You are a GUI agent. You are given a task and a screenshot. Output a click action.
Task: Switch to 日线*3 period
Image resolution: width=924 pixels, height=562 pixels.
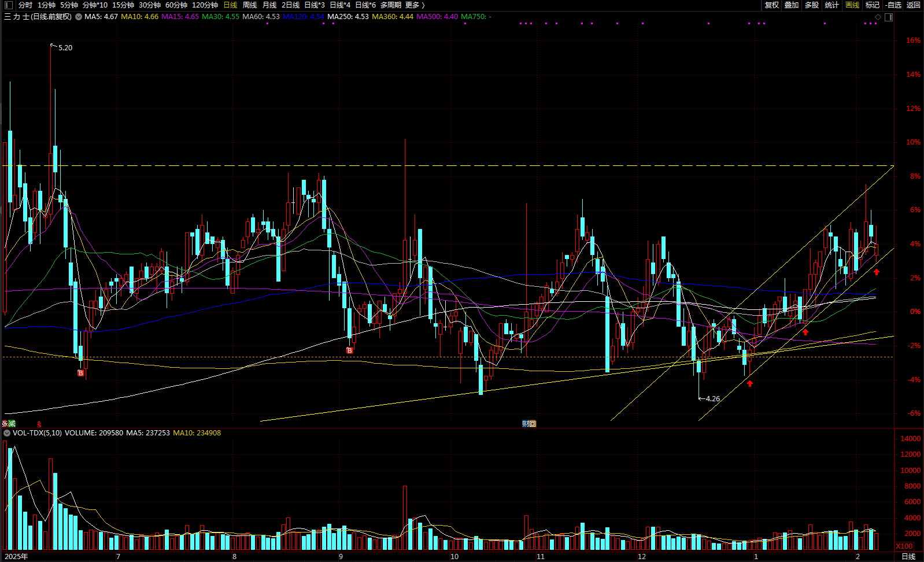pos(315,5)
